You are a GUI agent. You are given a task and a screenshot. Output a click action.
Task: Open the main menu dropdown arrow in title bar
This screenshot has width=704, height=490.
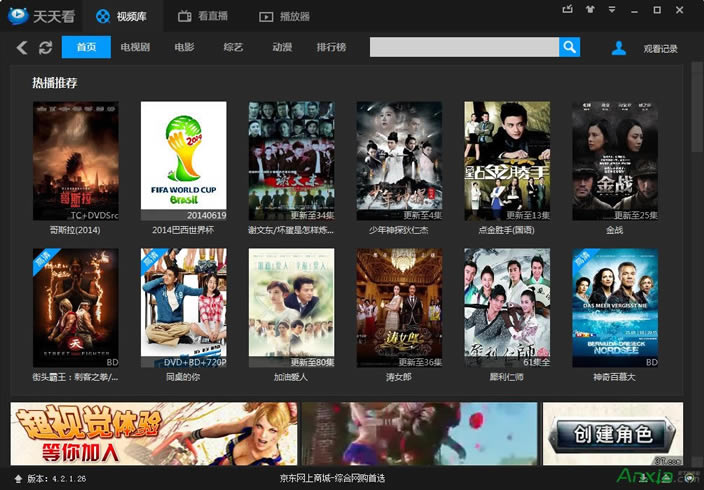[610, 10]
